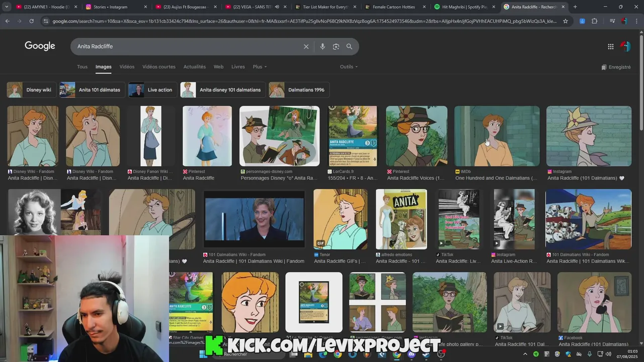Viewport: 644px width, 362px height.
Task: Open the Google apps grid icon
Action: [x=610, y=46]
